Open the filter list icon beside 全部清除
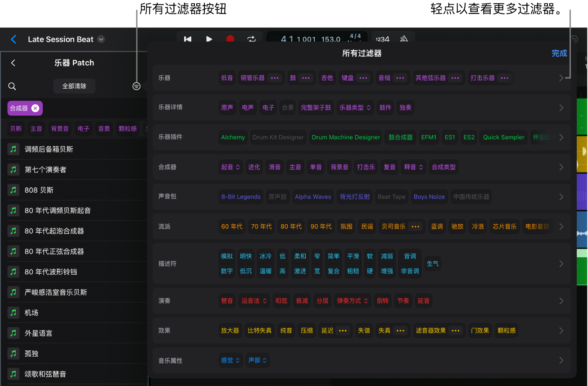Image resolution: width=588 pixels, height=386 pixels. (x=136, y=86)
